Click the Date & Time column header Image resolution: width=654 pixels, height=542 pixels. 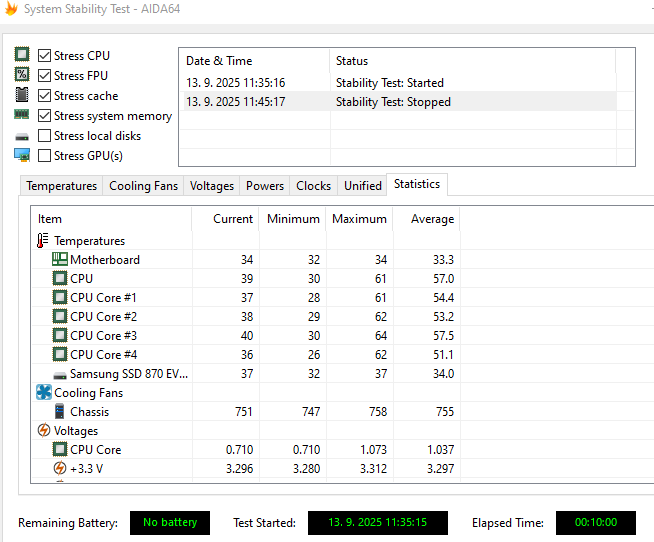coord(219,61)
